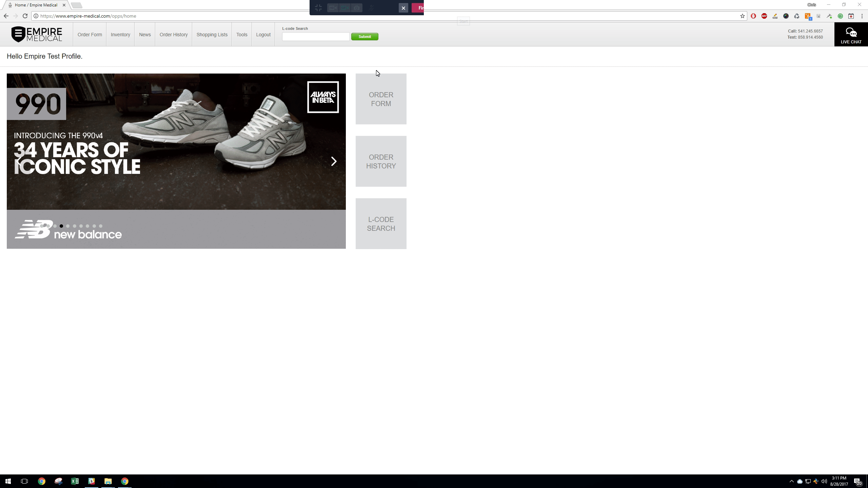Open the Order History nav item
Viewport: 868px width, 488px height.
click(x=174, y=35)
